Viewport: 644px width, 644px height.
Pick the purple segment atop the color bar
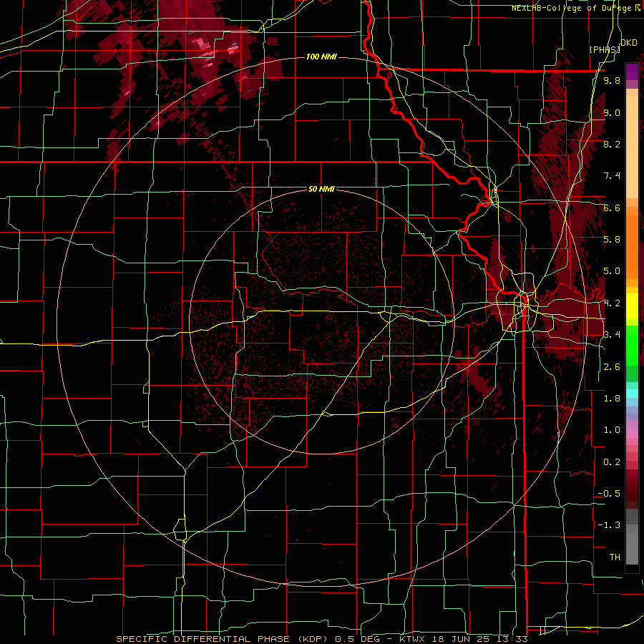pos(632,72)
